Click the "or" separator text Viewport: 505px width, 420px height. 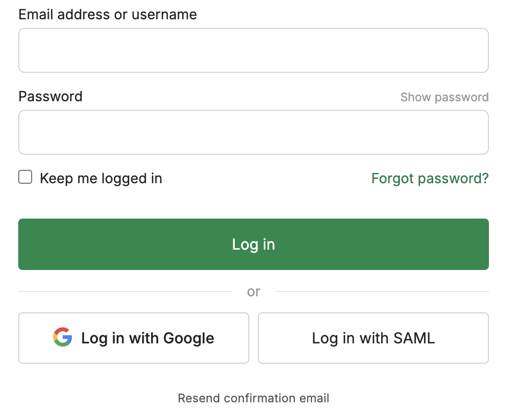point(254,291)
